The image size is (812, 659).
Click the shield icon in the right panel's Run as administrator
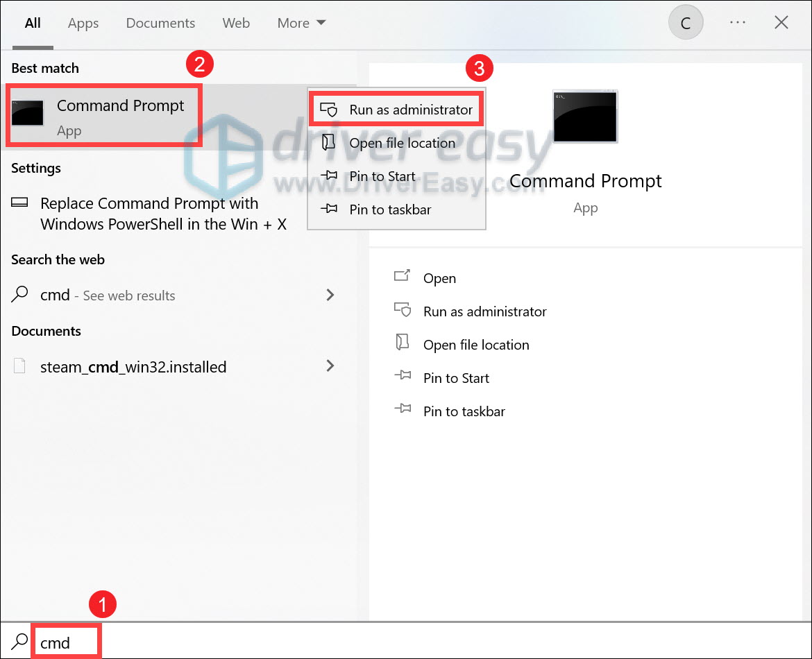[x=403, y=309]
